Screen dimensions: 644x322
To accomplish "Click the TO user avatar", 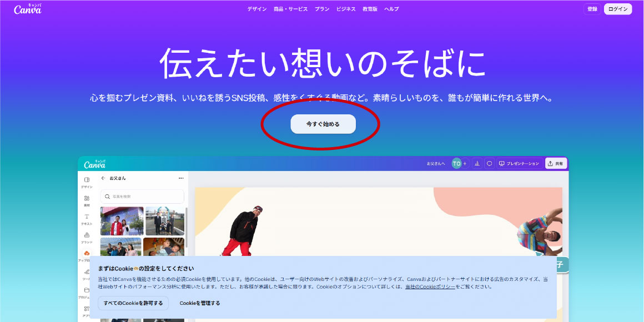I will tap(456, 163).
